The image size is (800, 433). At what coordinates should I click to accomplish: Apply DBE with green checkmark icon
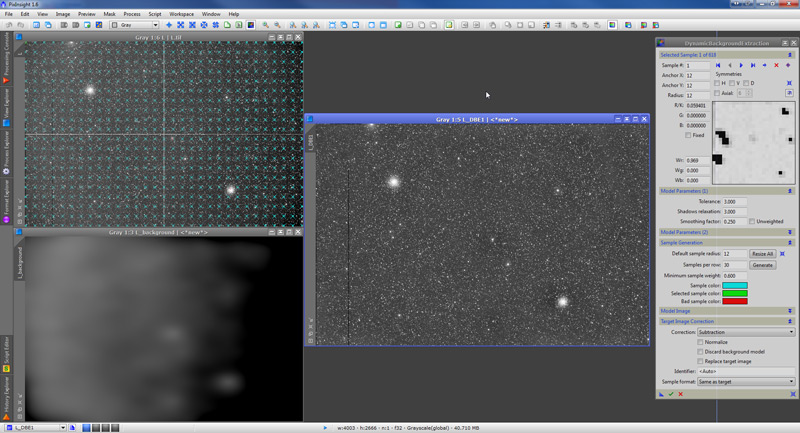(x=671, y=394)
